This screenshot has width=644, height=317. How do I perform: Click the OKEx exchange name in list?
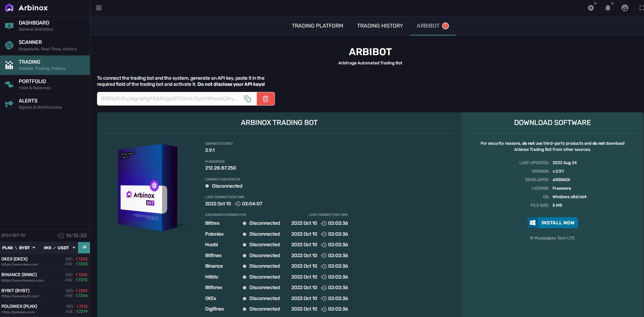[x=211, y=298]
